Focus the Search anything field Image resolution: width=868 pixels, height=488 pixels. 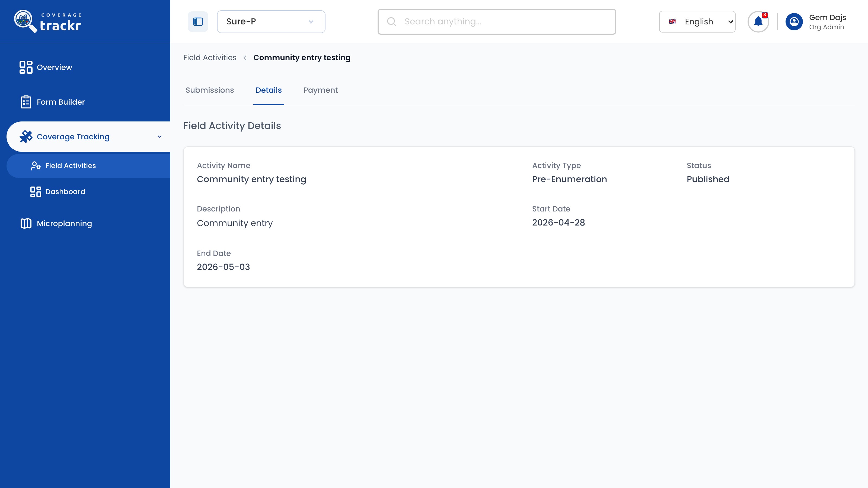coord(497,22)
